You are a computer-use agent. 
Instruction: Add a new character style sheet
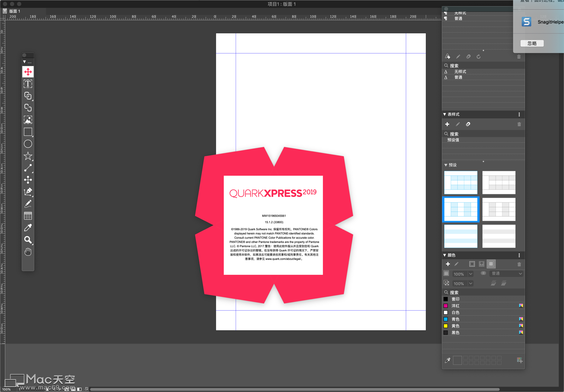[447, 57]
